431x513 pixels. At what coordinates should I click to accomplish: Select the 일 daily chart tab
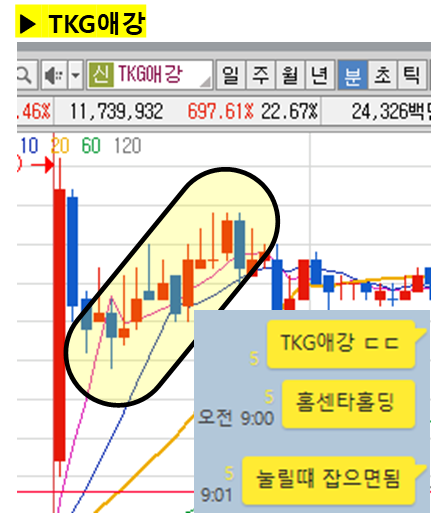point(230,75)
